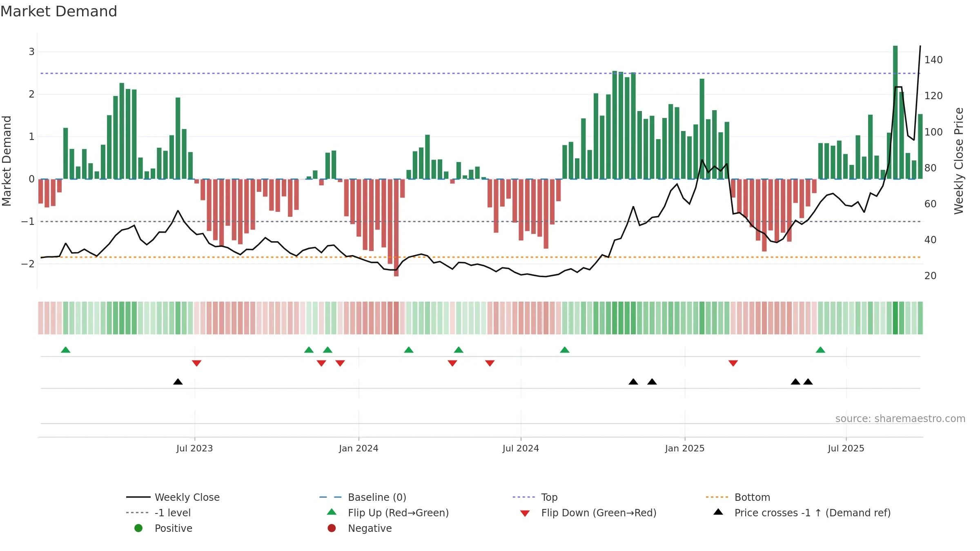The image size is (980, 551).
Task: Click the black Price crosses legend triangle
Action: click(x=718, y=512)
